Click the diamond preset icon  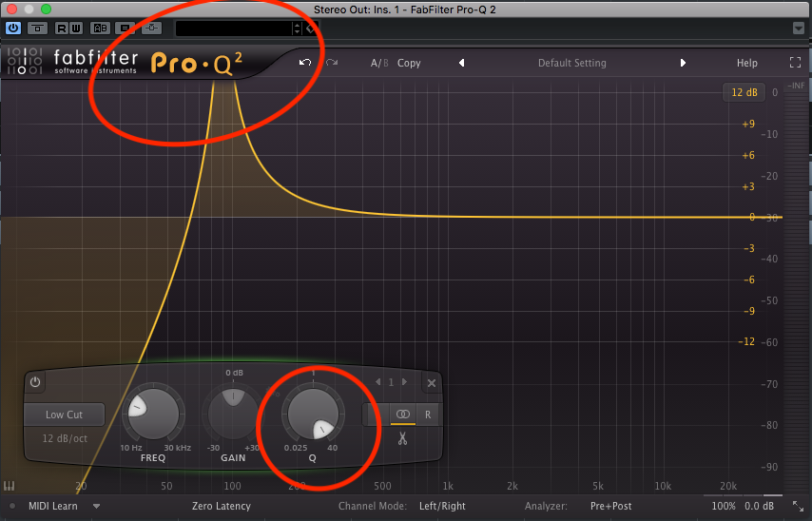point(311,29)
